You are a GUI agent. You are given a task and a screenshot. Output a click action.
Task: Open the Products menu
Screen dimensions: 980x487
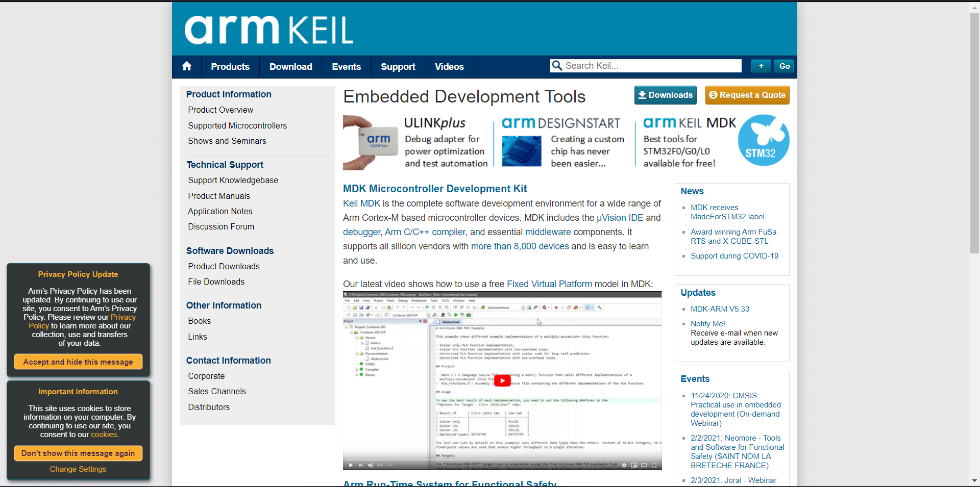[230, 67]
